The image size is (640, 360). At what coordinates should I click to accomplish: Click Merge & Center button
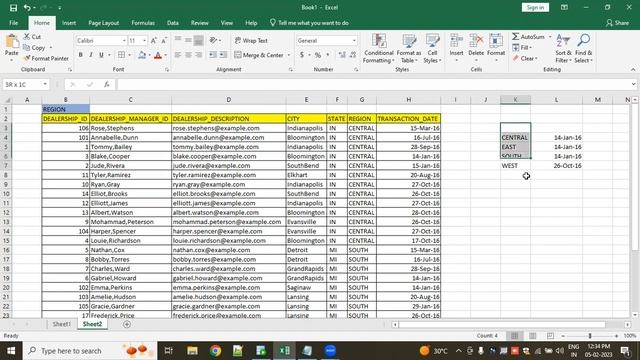point(259,55)
